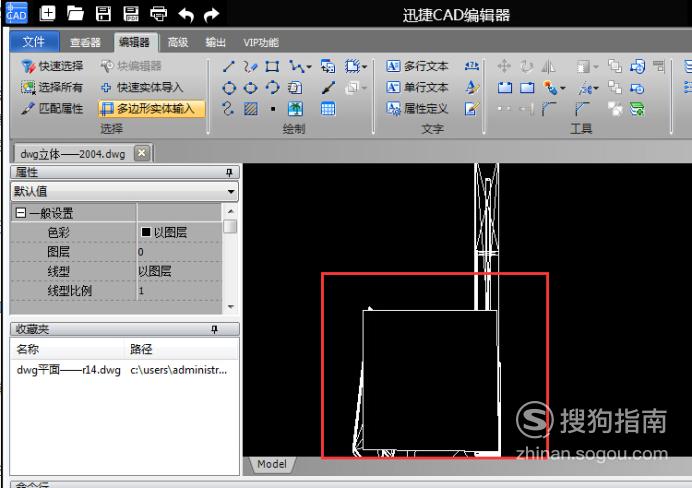Click the text style icon with letter A and pencil

coord(472,87)
